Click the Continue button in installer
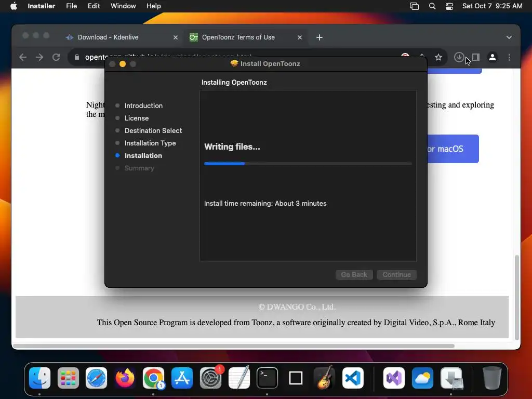532x399 pixels. pos(396,274)
